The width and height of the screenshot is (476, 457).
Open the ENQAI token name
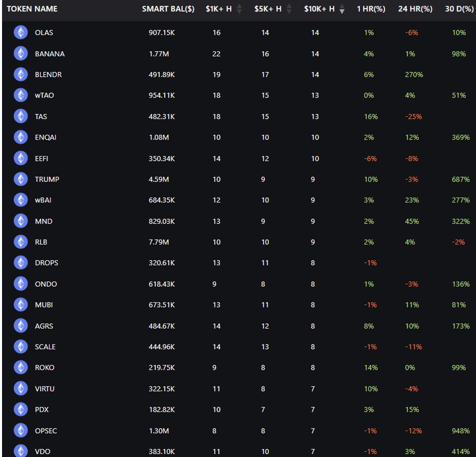[x=46, y=137]
